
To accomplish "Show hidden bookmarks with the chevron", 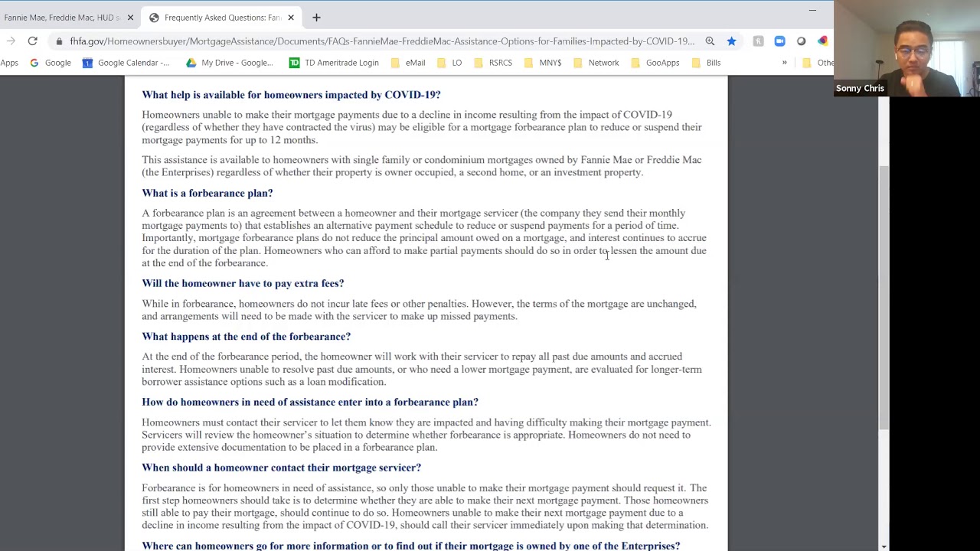I will click(784, 63).
